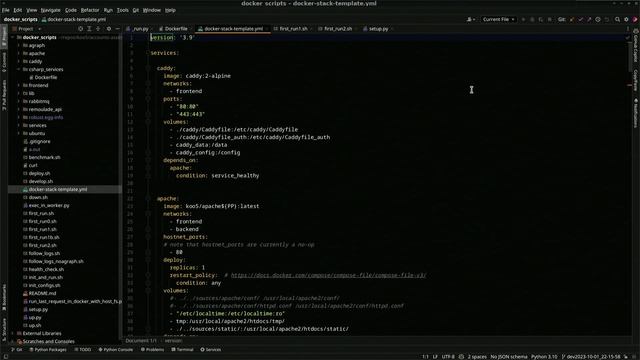Click the Git Update Project arrow icon
This screenshot has width=640, height=360.
coord(572,19)
